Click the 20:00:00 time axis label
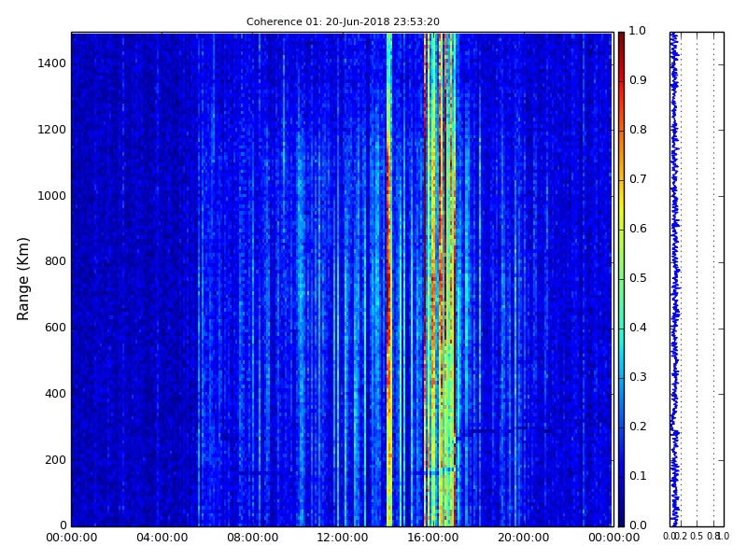This screenshot has width=747, height=560. pyautogui.click(x=524, y=539)
